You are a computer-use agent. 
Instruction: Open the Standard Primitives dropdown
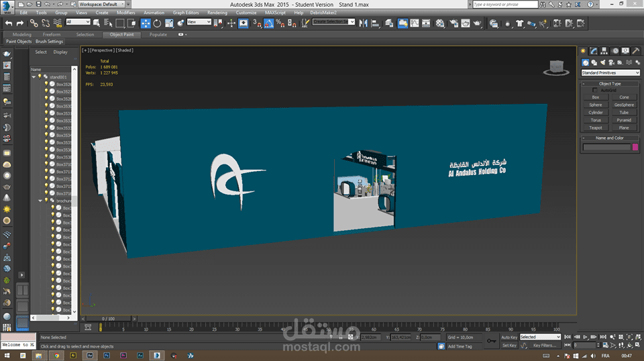click(x=610, y=72)
